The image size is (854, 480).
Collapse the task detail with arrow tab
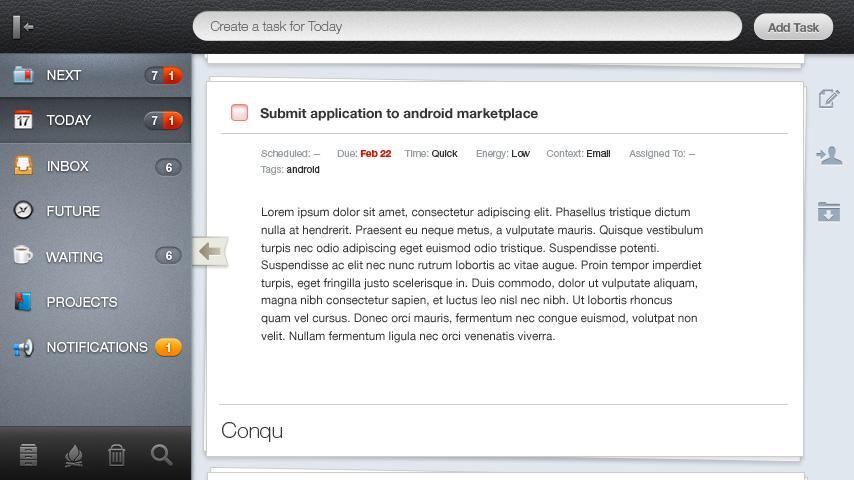point(210,252)
